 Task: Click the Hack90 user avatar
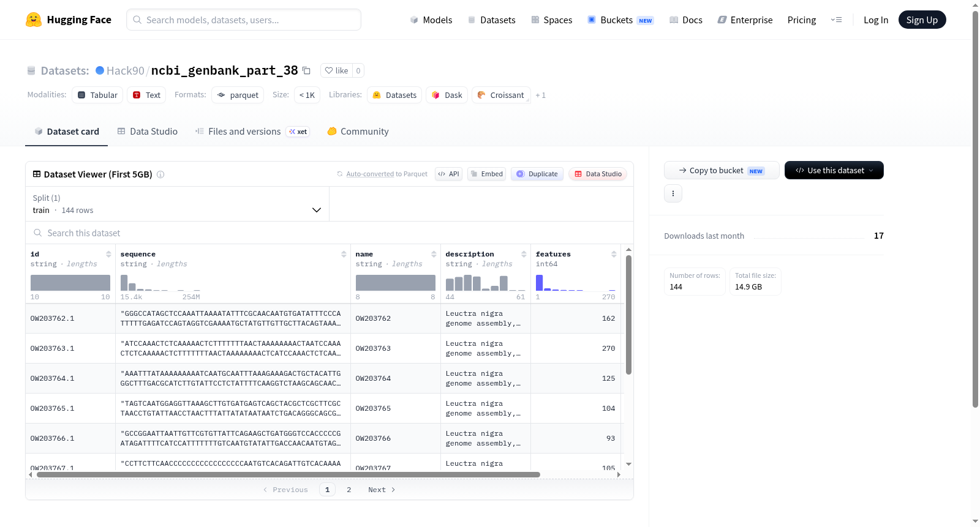click(100, 70)
